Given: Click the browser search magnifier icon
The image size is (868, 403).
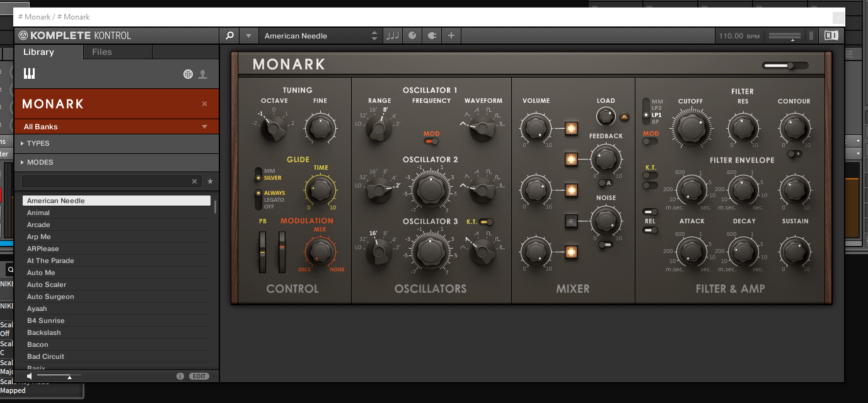Looking at the screenshot, I should pos(229,36).
